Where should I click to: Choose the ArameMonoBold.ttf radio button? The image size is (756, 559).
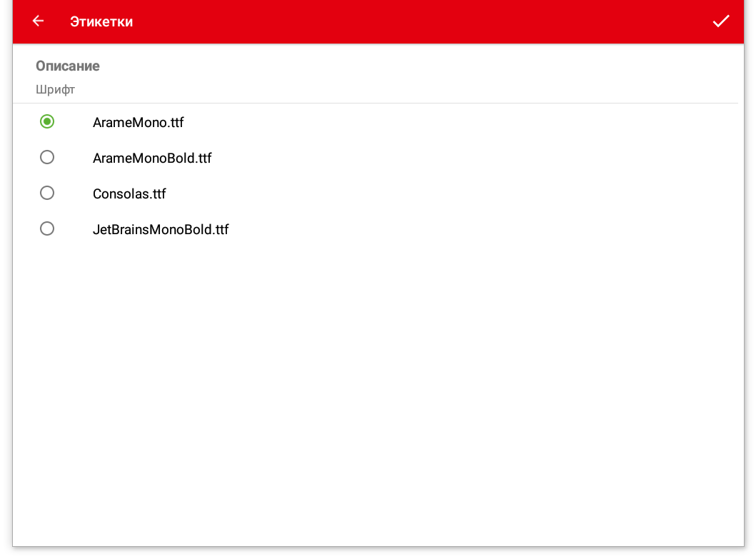47,158
